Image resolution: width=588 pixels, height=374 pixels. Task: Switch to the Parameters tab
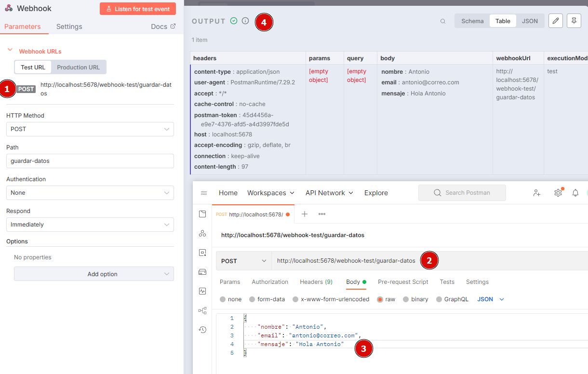tap(23, 27)
